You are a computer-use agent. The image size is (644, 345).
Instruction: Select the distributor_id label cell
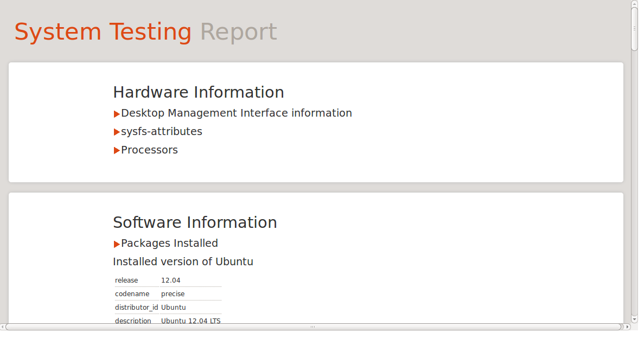click(x=136, y=308)
